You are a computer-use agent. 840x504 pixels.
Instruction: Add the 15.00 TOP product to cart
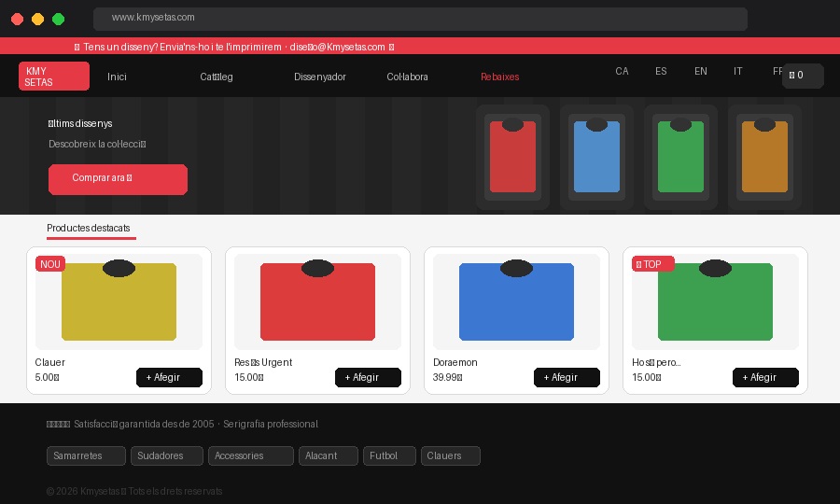tap(765, 378)
